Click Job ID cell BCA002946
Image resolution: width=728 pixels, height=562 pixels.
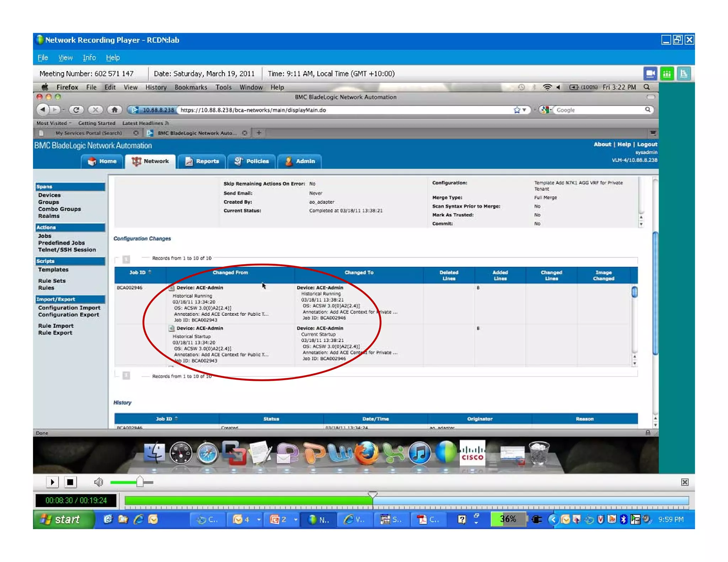pyautogui.click(x=129, y=288)
